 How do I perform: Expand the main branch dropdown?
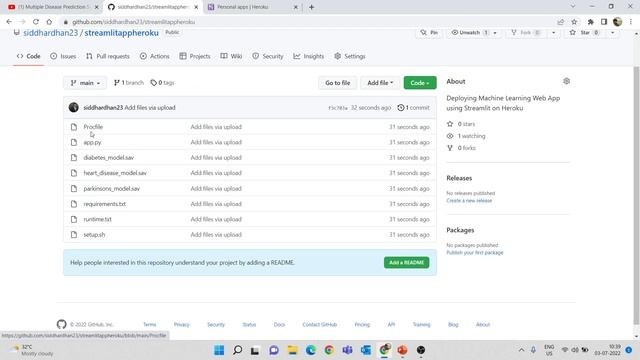point(85,83)
